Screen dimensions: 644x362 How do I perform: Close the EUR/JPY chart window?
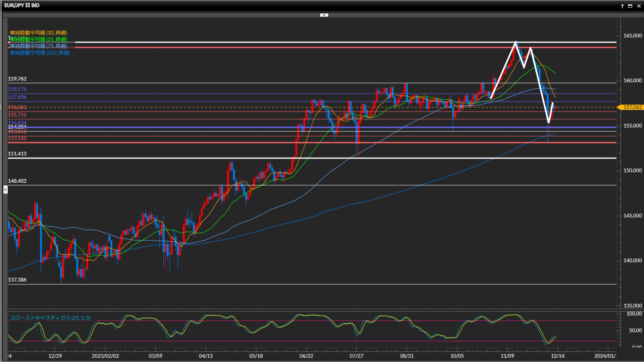(x=639, y=6)
